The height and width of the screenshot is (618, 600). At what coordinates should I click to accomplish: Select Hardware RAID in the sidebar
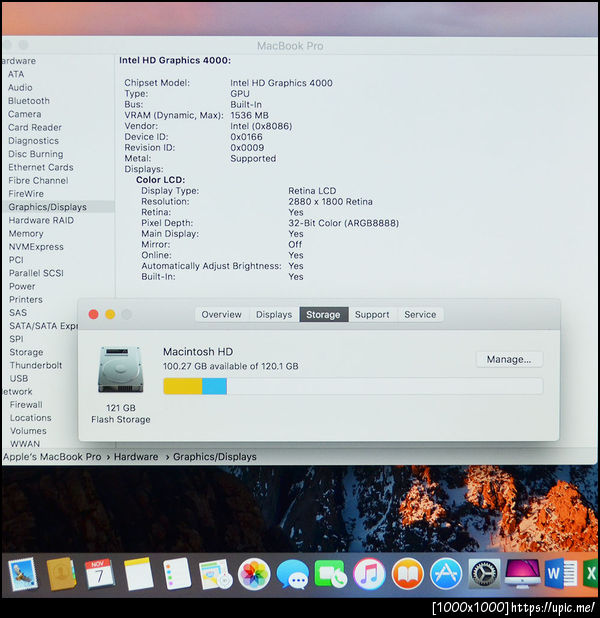pos(41,220)
